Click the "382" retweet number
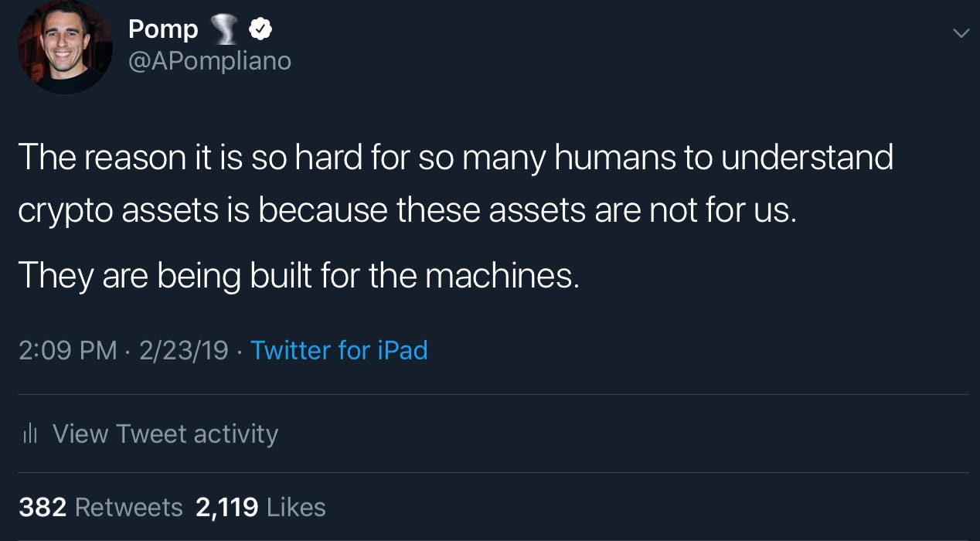The height and width of the screenshot is (541, 980). (x=43, y=507)
